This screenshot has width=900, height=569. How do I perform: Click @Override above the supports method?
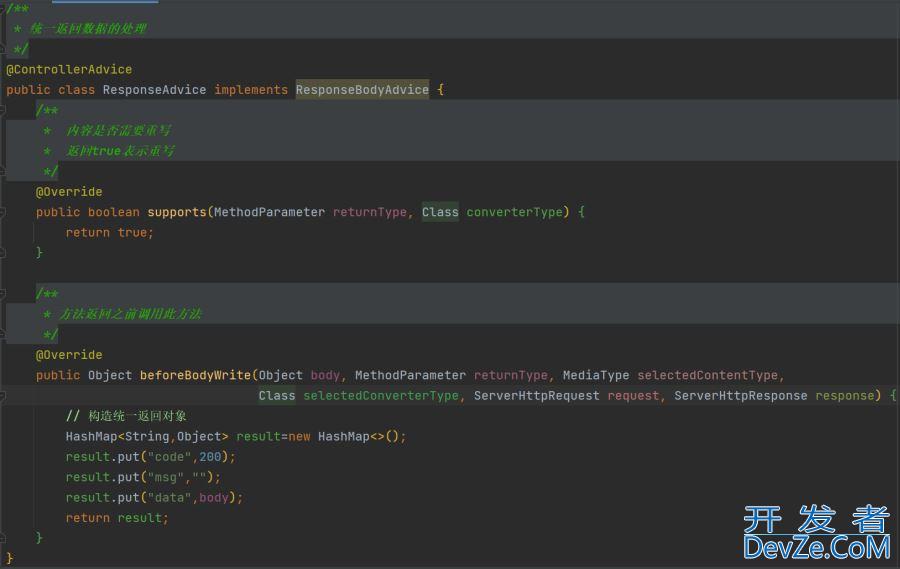(69, 192)
